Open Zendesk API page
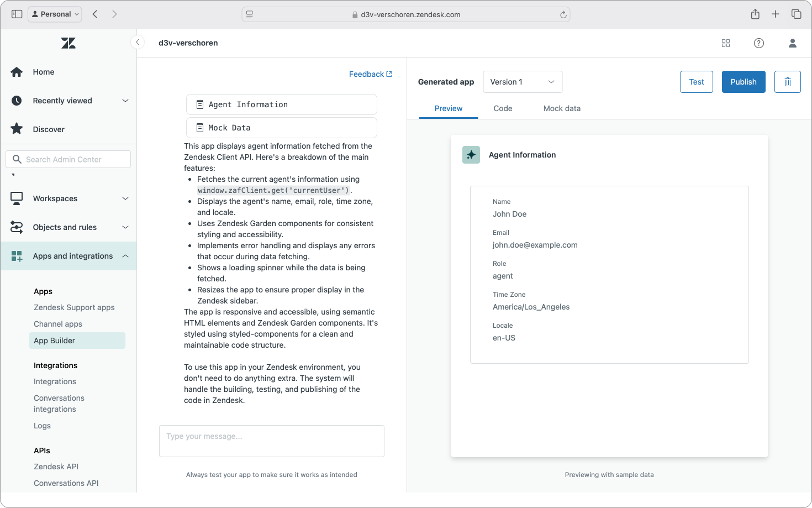The image size is (812, 508). pyautogui.click(x=56, y=467)
